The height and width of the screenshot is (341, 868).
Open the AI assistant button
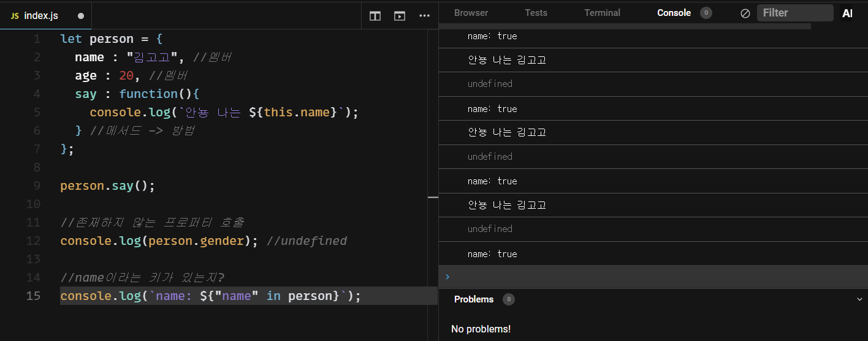click(847, 13)
